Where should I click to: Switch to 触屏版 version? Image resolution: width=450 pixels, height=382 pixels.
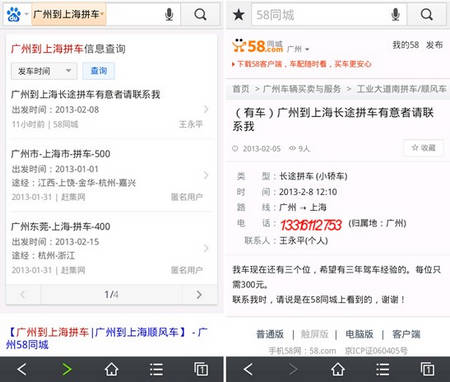click(314, 334)
